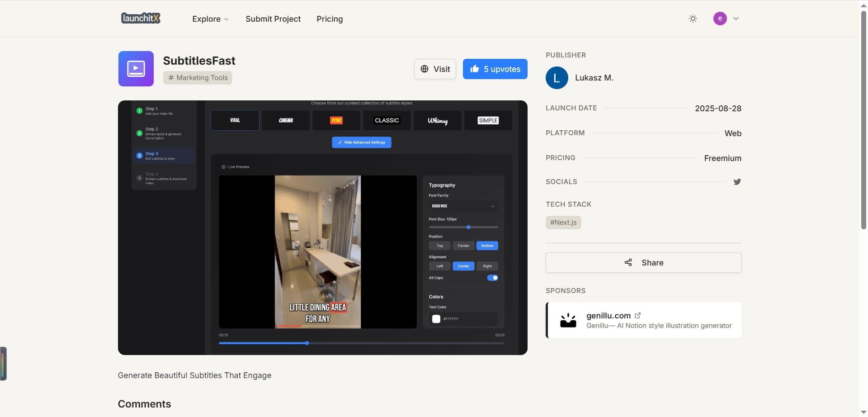
Task: Click the launchitX logo
Action: coord(141,18)
